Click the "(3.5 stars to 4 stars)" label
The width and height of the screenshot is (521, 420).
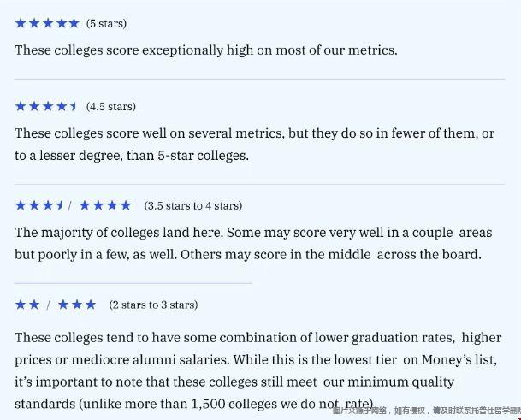193,206
